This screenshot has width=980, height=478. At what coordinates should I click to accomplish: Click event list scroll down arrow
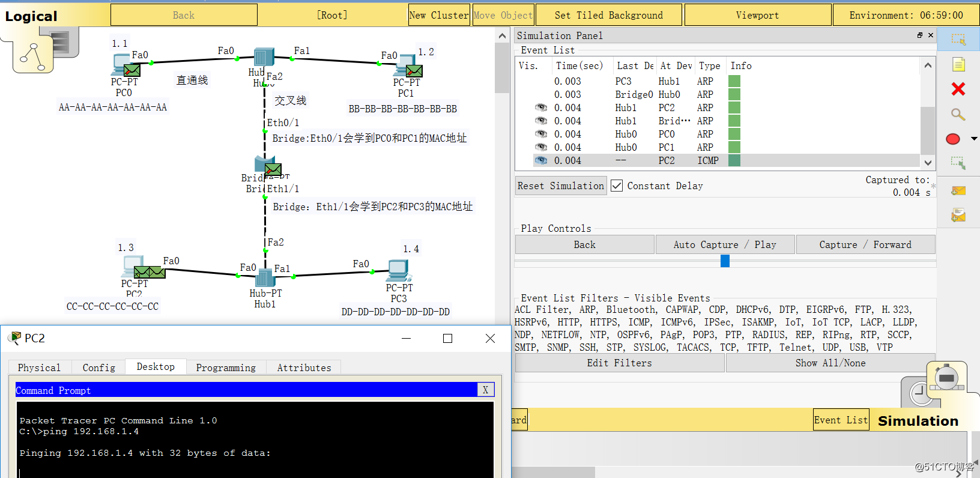(928, 163)
